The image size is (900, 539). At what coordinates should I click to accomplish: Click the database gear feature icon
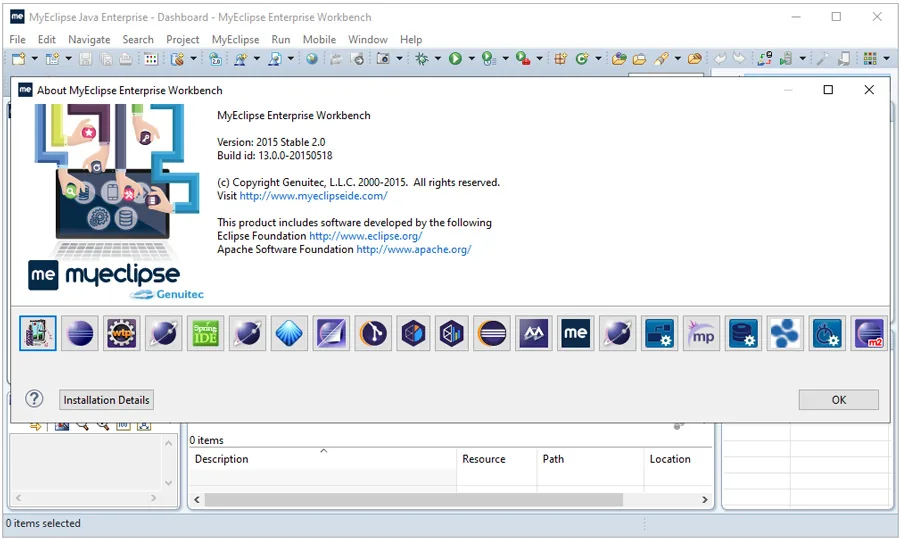pos(743,333)
